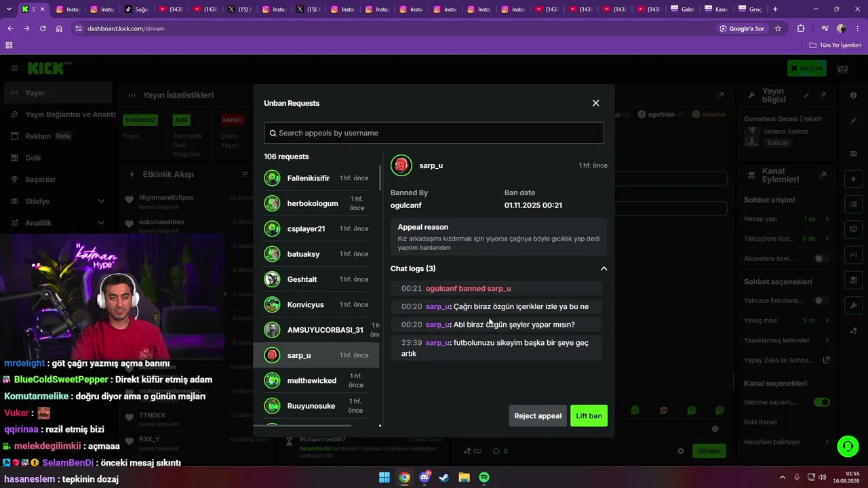This screenshot has width=868, height=488.
Task: Search appeals by username field
Action: [x=433, y=133]
